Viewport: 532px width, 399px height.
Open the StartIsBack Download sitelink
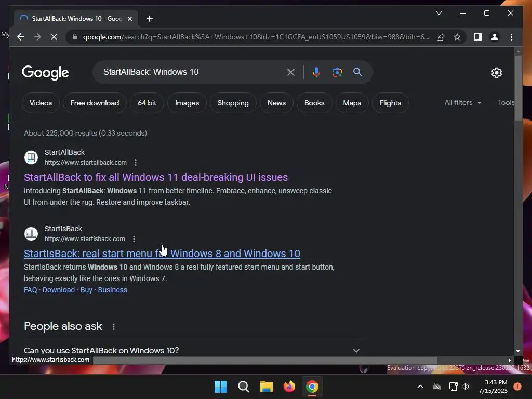(58, 290)
